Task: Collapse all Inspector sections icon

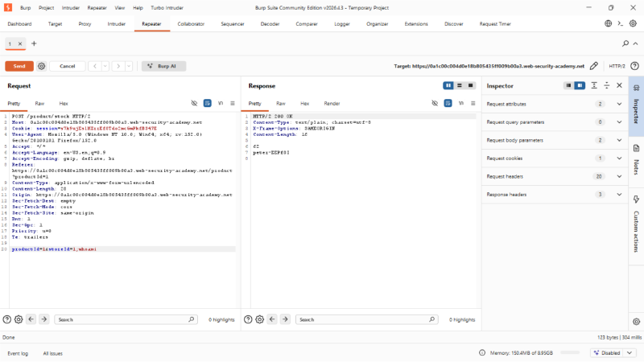Action: 607,85
